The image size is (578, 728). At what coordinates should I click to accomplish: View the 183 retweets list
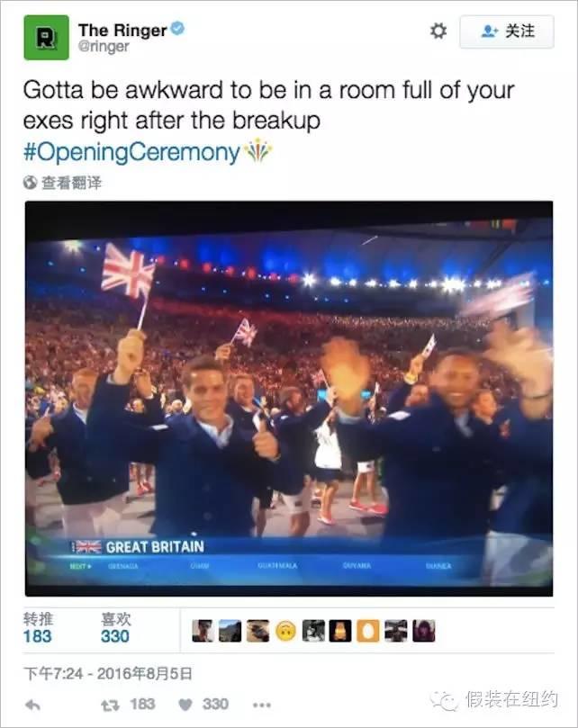pyautogui.click(x=38, y=628)
